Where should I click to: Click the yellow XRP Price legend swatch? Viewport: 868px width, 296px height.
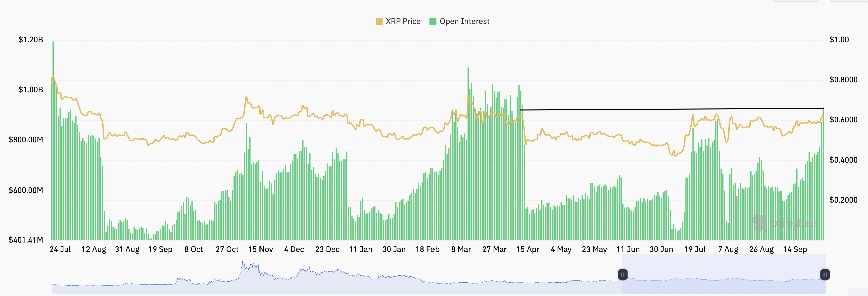click(379, 22)
